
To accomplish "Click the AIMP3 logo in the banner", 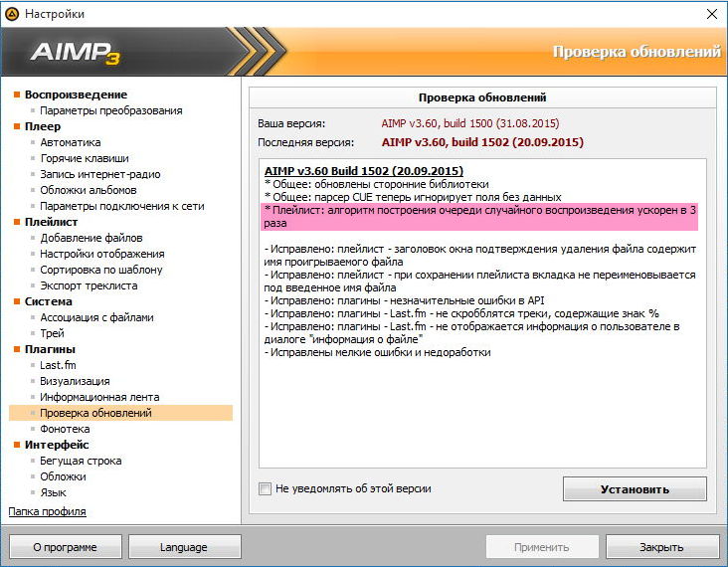I will coord(76,52).
